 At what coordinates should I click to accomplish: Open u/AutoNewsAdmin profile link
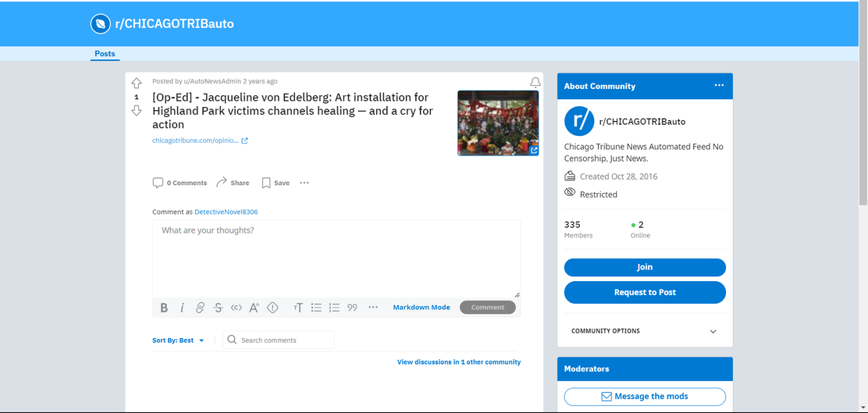(212, 81)
